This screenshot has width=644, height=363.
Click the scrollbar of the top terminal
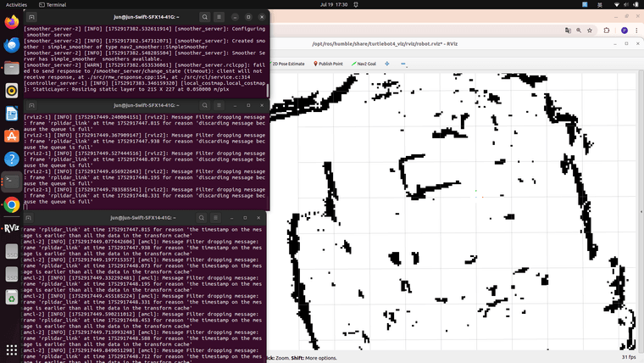pos(268,91)
